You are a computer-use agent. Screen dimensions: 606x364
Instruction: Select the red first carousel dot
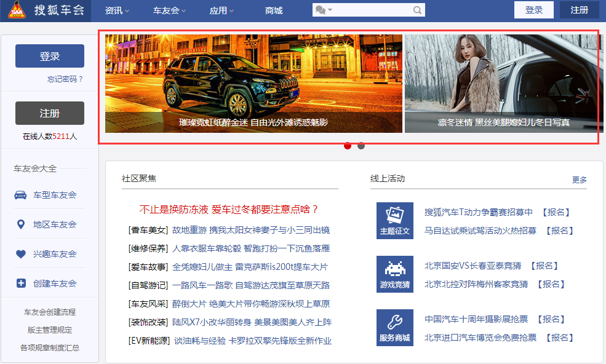[x=348, y=146]
